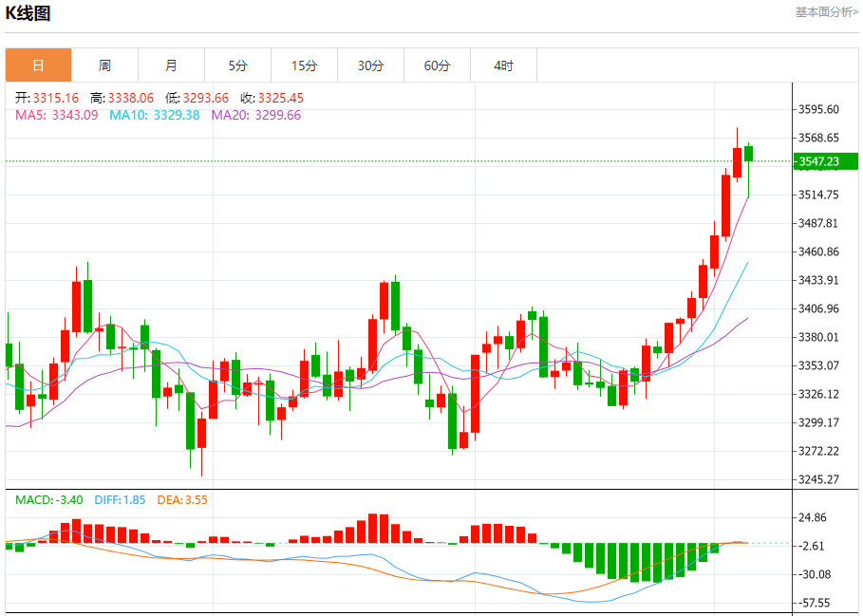Click the opening price value 3315.16

(56, 98)
